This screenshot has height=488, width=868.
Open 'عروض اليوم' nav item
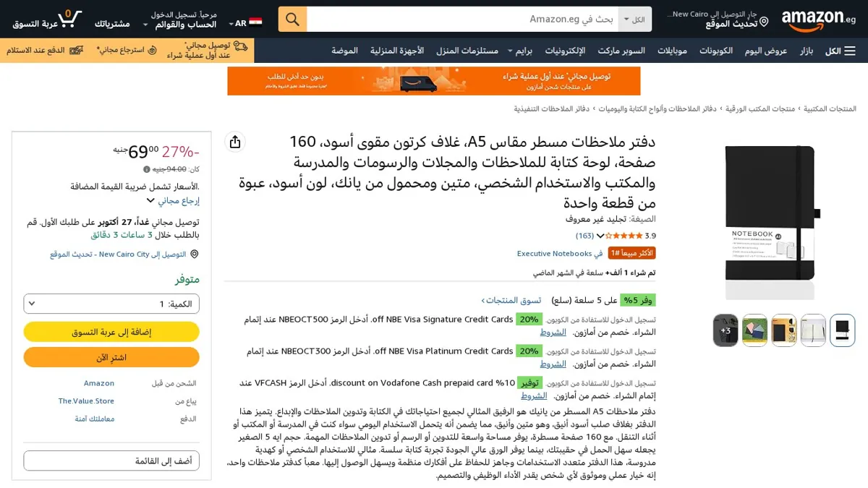click(766, 51)
